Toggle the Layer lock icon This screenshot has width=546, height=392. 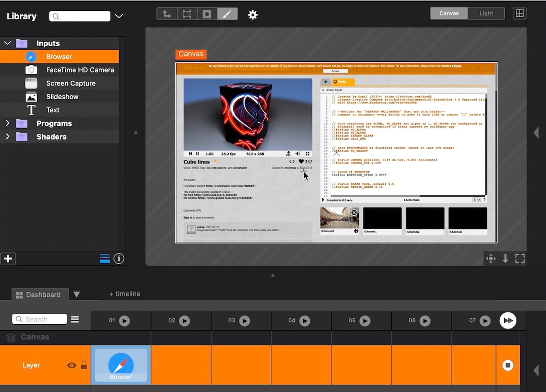tap(84, 365)
